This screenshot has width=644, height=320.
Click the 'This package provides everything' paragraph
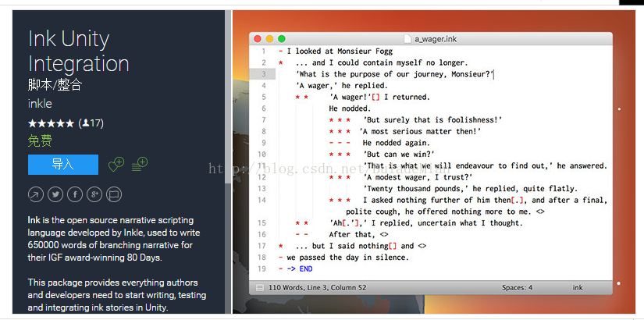coord(117,295)
